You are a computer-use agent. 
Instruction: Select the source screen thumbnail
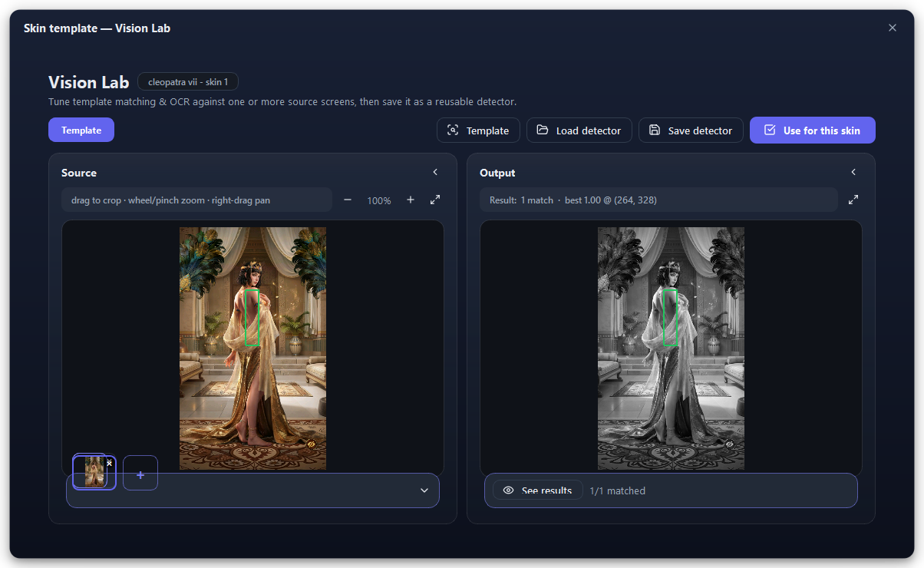pyautogui.click(x=94, y=471)
